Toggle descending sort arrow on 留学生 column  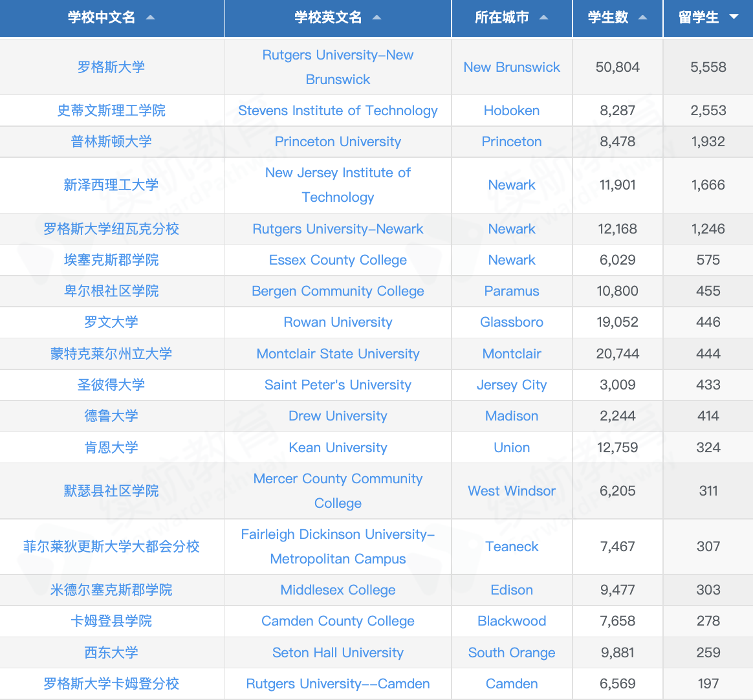[734, 17]
